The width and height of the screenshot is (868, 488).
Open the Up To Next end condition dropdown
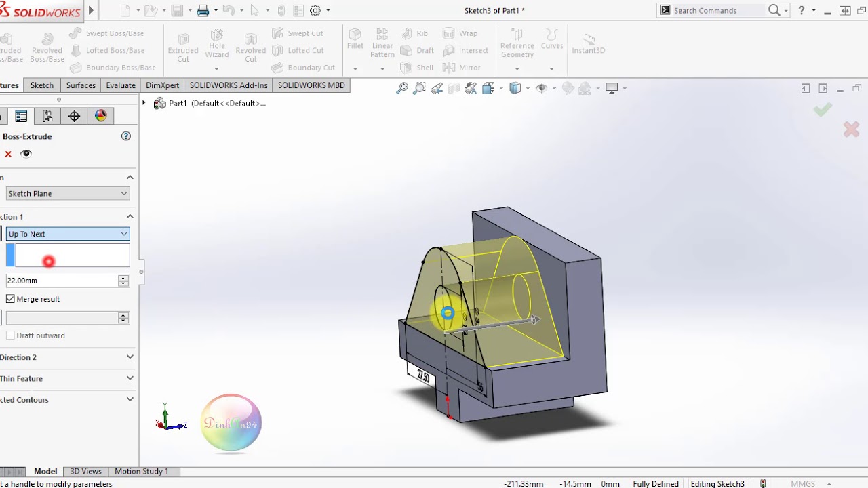point(67,234)
